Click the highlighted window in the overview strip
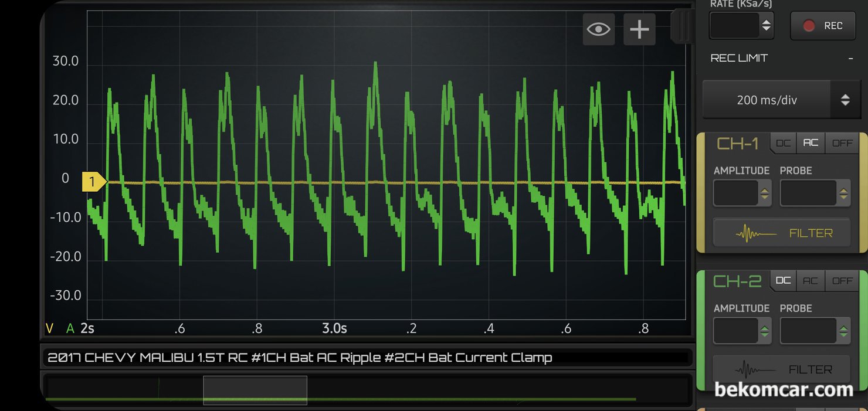 tap(255, 390)
